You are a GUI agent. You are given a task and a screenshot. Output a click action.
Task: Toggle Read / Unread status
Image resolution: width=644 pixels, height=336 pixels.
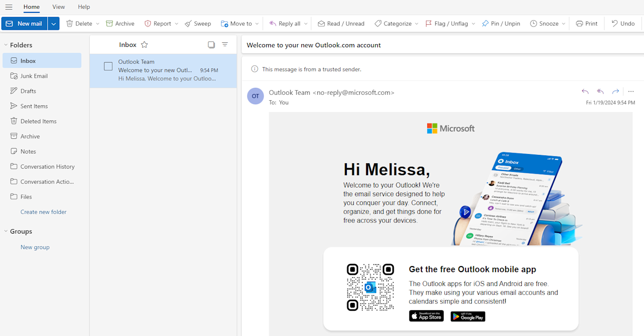click(341, 23)
